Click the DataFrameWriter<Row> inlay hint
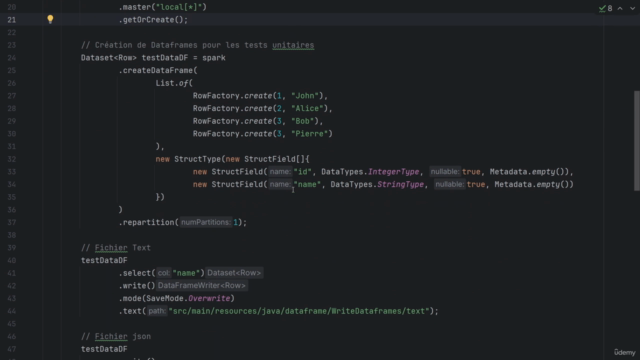Image resolution: width=640 pixels, height=360 pixels. [202, 285]
